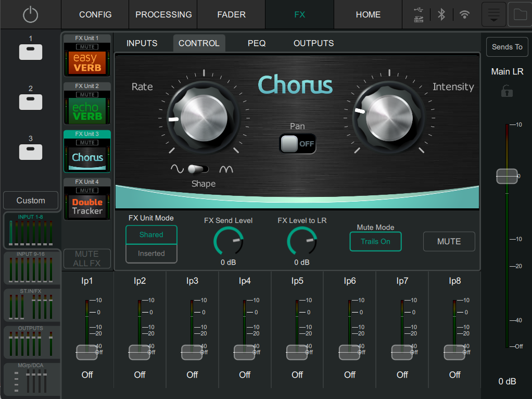The height and width of the screenshot is (399, 532).
Task: Open the Sends To selector
Action: point(507,47)
